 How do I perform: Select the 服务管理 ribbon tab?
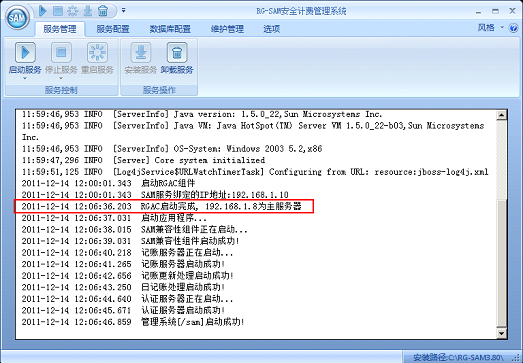click(60, 29)
